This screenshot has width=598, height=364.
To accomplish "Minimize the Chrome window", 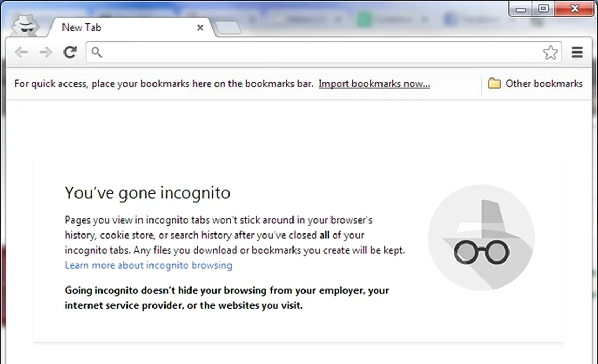I will (x=521, y=9).
